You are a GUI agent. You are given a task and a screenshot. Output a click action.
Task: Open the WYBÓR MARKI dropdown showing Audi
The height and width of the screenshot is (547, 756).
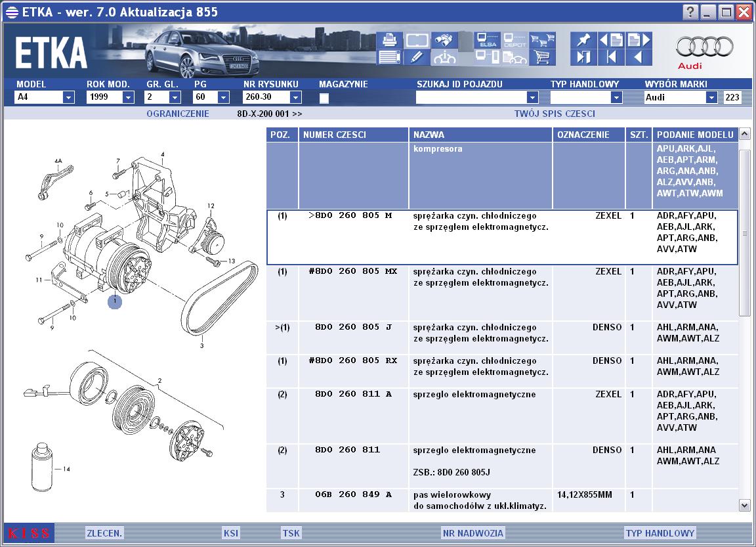711,97
